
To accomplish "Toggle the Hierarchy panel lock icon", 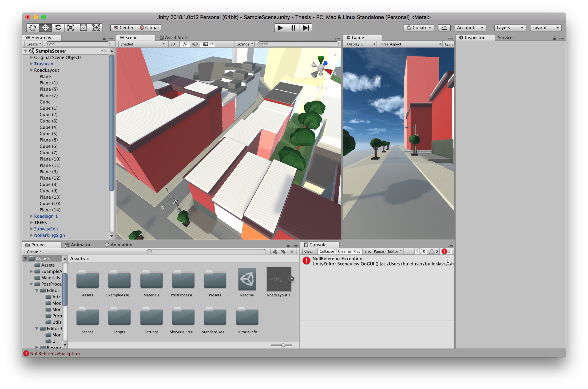I will click(x=104, y=38).
